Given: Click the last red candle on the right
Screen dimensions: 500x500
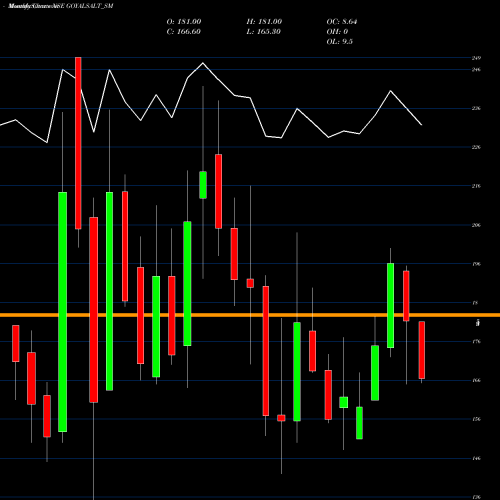Looking at the screenshot, I should 422,350.
